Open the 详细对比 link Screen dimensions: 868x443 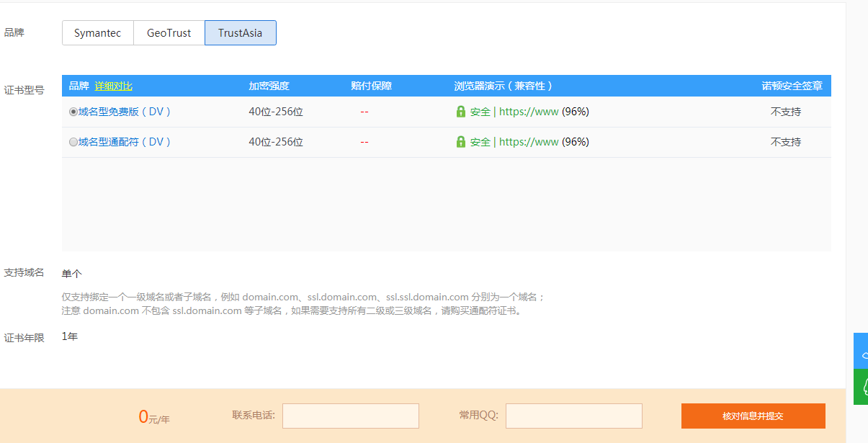pos(114,86)
